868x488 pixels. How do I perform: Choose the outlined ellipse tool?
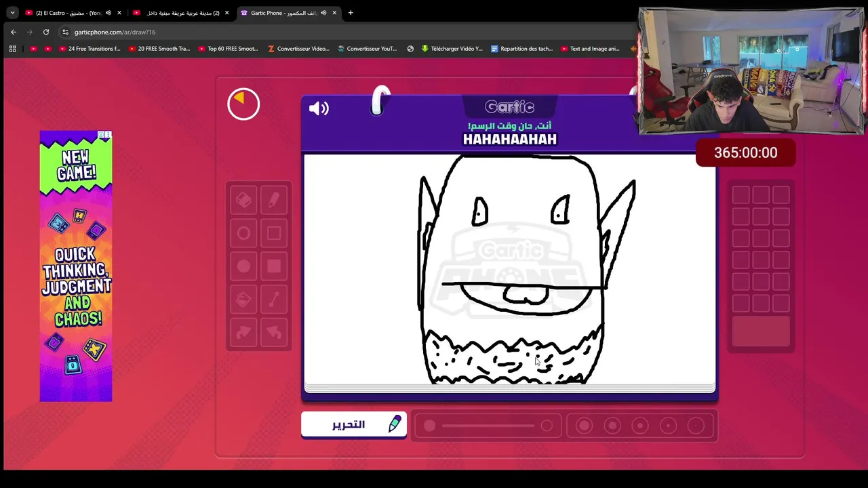click(243, 234)
